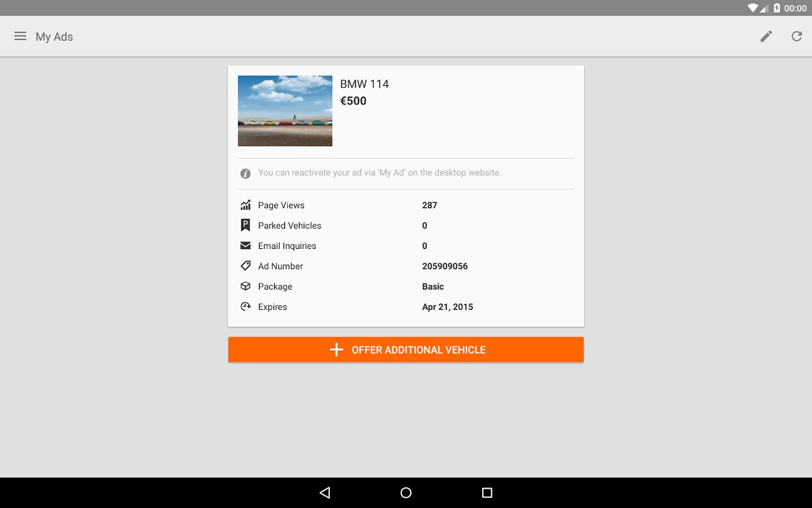Click the info icon beside reactivation notice

[x=245, y=173]
